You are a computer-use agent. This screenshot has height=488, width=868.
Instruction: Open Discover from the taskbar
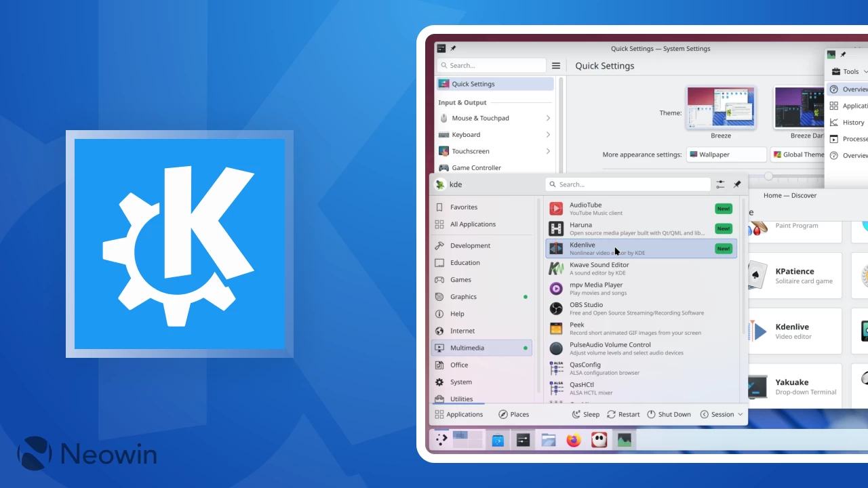(x=498, y=440)
